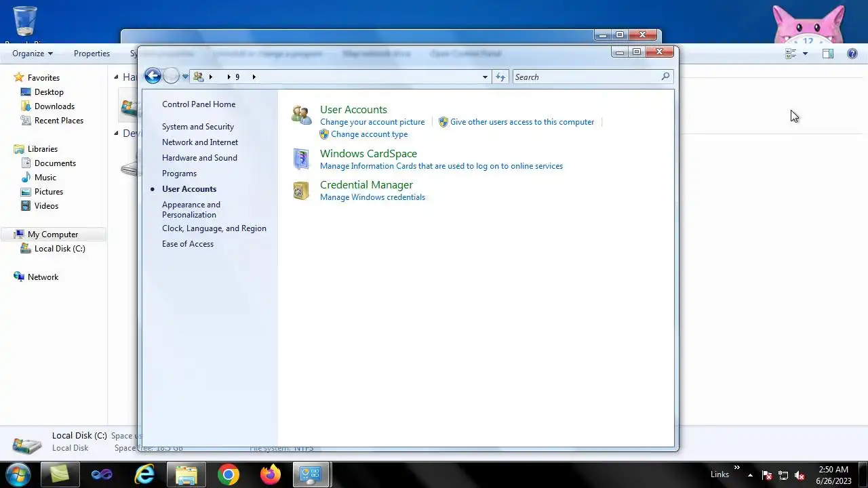
Task: Click the Control Panel Search field
Action: pyautogui.click(x=593, y=77)
